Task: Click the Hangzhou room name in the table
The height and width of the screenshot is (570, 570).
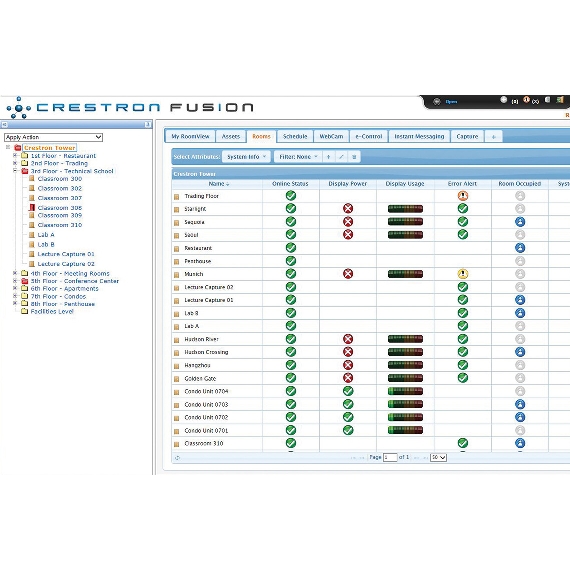Action: click(197, 365)
